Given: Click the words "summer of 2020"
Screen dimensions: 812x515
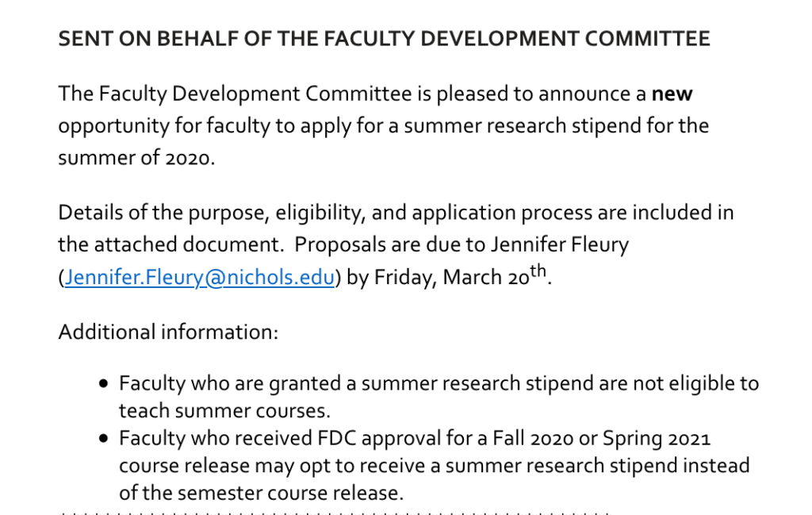Looking at the screenshot, I should pos(135,158).
